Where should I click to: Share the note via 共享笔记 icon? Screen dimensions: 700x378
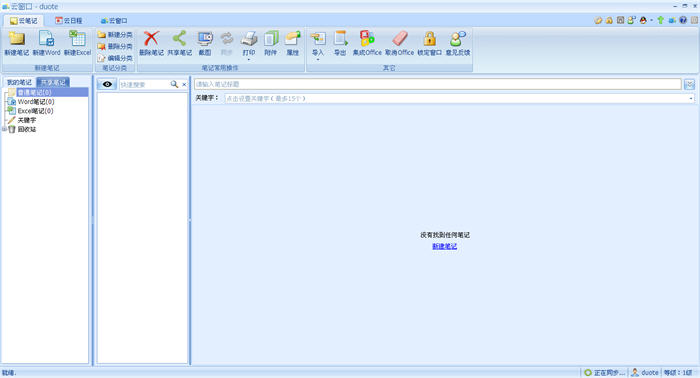point(179,43)
